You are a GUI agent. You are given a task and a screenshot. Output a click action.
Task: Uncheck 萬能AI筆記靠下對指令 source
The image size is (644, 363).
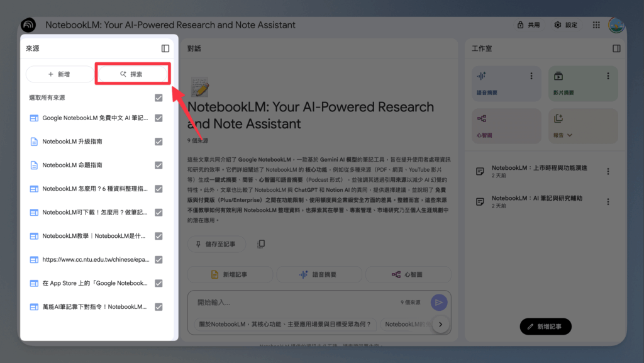click(x=158, y=307)
